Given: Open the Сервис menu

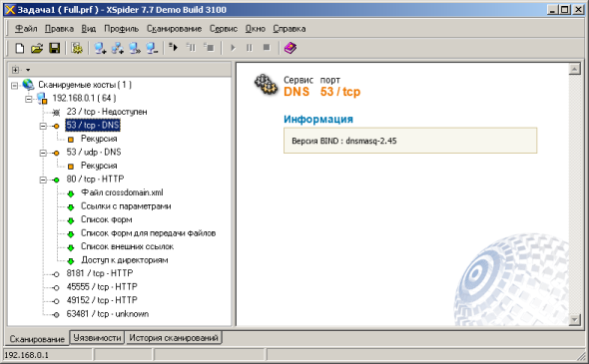Looking at the screenshot, I should click(x=224, y=29).
